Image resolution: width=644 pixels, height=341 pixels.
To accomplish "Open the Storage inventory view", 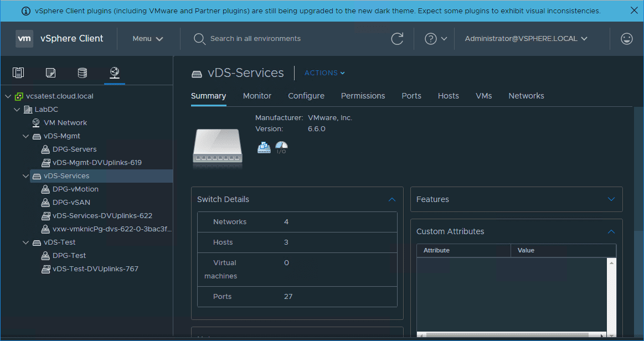I will pyautogui.click(x=82, y=73).
